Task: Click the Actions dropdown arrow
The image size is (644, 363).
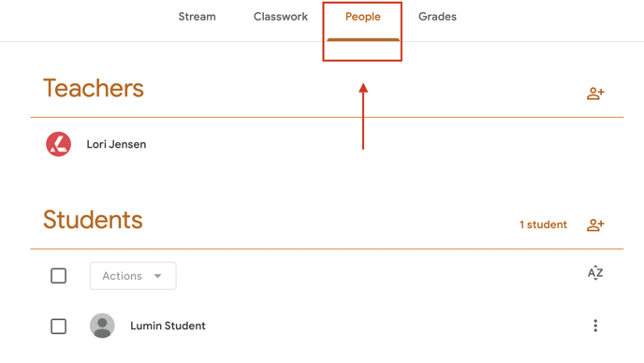Action: coord(157,276)
